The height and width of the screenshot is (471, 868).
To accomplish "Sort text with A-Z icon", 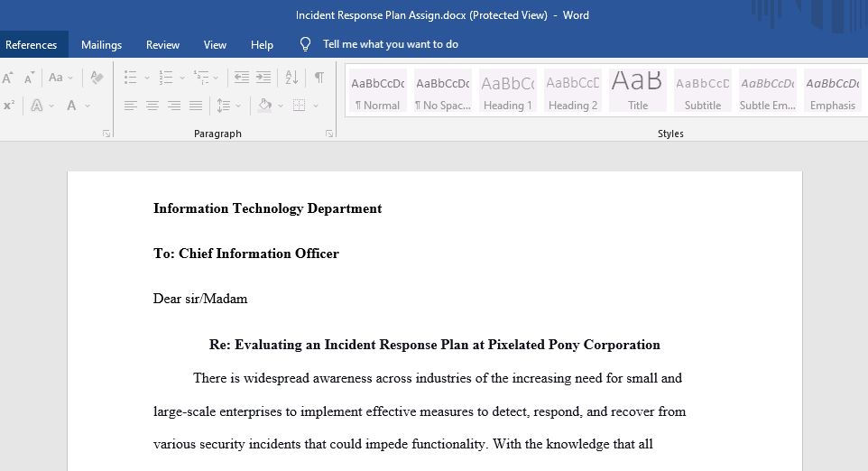I will (291, 78).
